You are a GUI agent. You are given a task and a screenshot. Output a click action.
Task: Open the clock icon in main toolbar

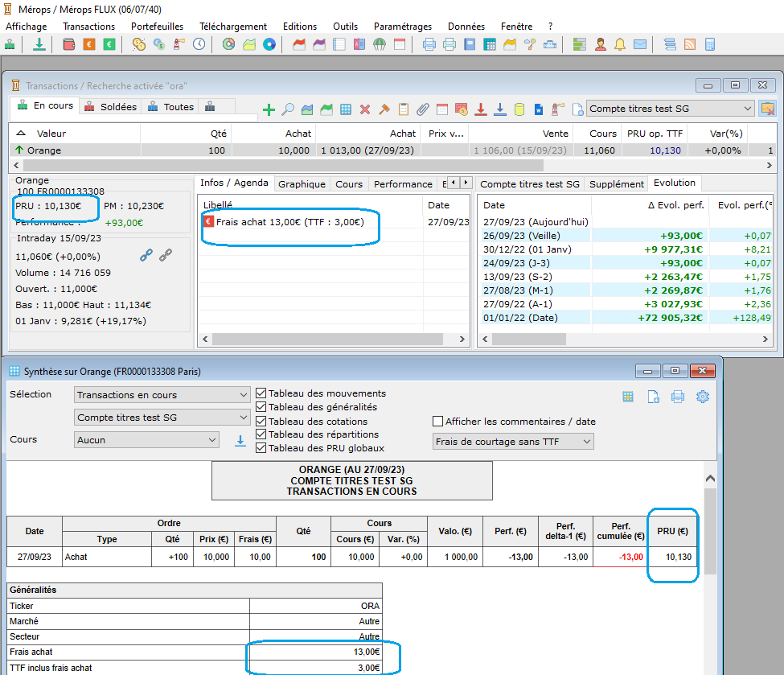click(x=199, y=44)
